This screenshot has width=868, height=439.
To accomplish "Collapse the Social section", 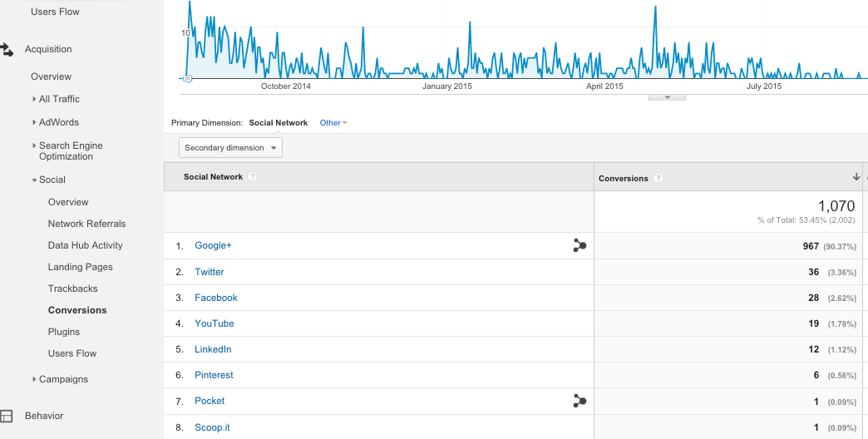I will [x=34, y=180].
